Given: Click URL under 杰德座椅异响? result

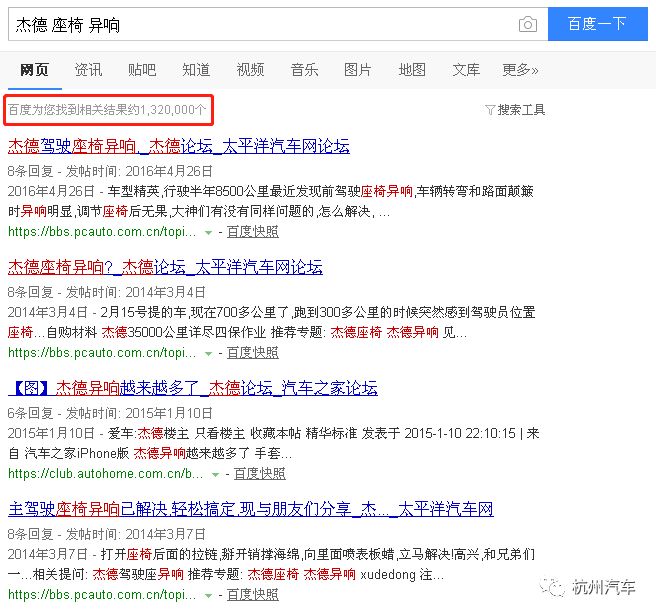Looking at the screenshot, I should [102, 353].
